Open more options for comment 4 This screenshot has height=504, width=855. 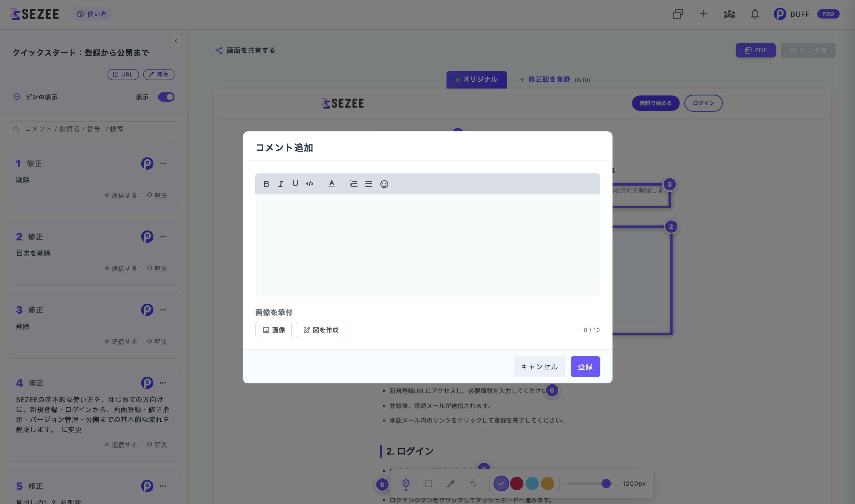tap(163, 383)
